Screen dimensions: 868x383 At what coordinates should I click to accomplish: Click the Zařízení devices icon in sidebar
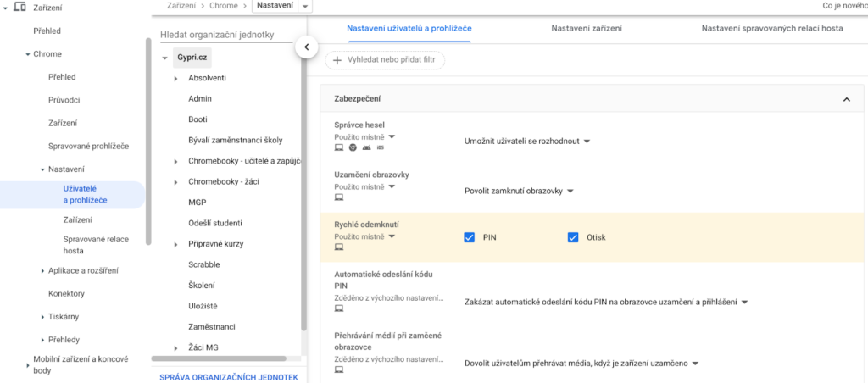pyautogui.click(x=20, y=7)
